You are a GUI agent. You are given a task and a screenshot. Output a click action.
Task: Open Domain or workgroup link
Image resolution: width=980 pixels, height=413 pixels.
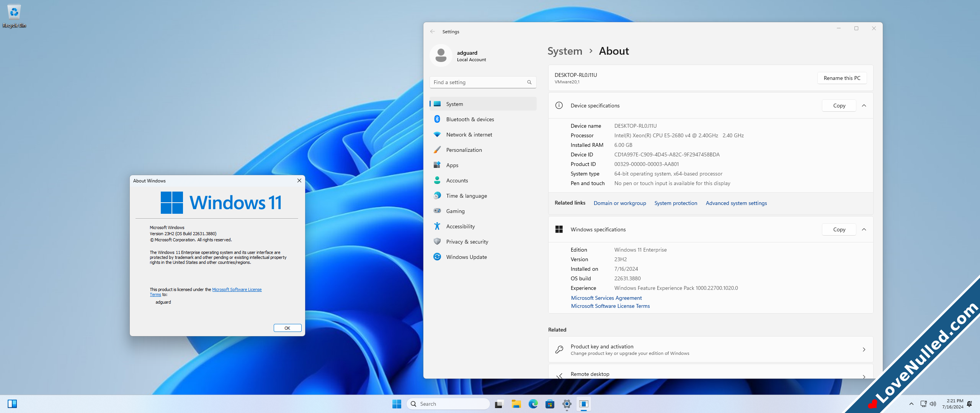[x=620, y=203]
